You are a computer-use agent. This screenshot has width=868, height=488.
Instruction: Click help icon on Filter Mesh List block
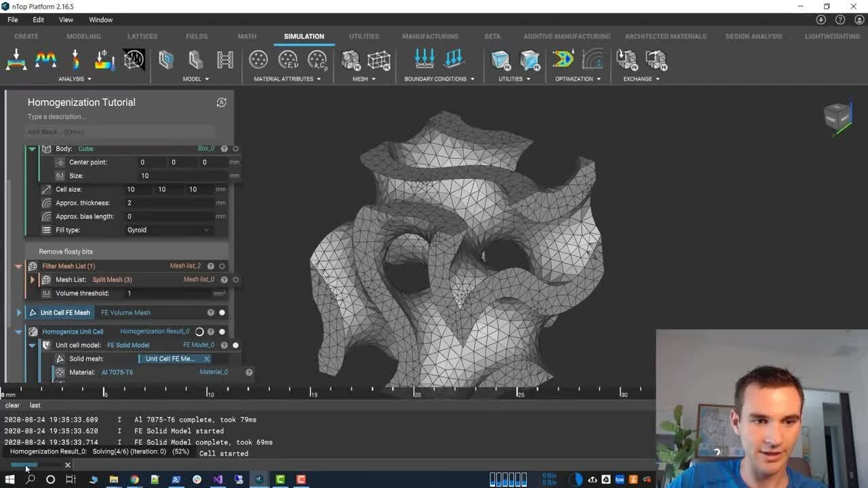click(211, 266)
